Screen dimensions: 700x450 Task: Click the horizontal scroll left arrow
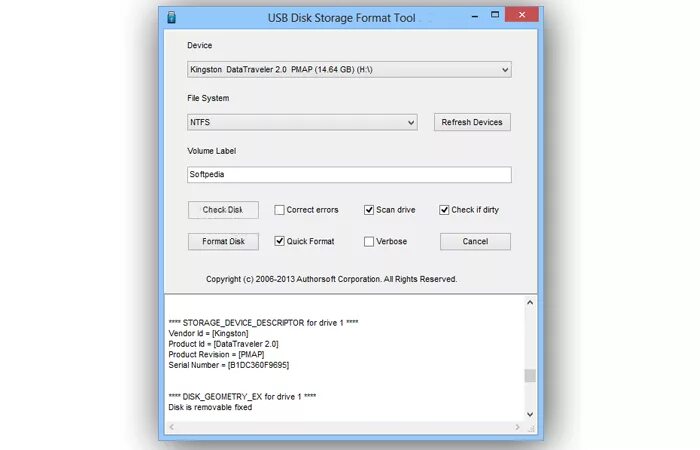pyautogui.click(x=171, y=427)
